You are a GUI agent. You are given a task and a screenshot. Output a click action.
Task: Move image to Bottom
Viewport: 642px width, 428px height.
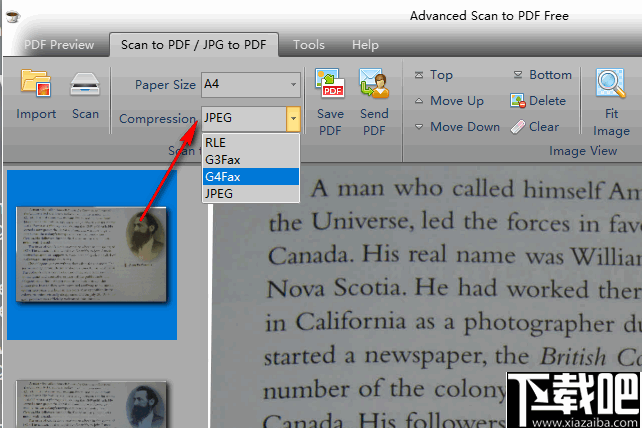click(543, 75)
